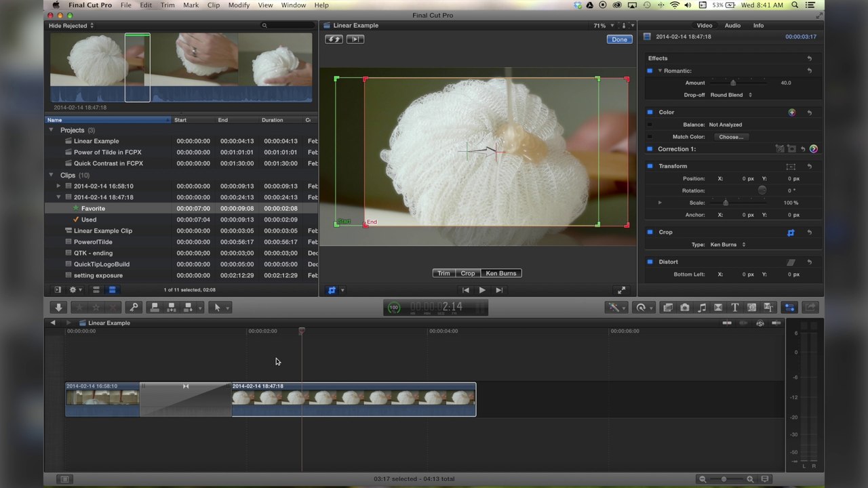Open the Timeline Index list icon
Viewport: 868px width, 488px height.
tap(64, 479)
